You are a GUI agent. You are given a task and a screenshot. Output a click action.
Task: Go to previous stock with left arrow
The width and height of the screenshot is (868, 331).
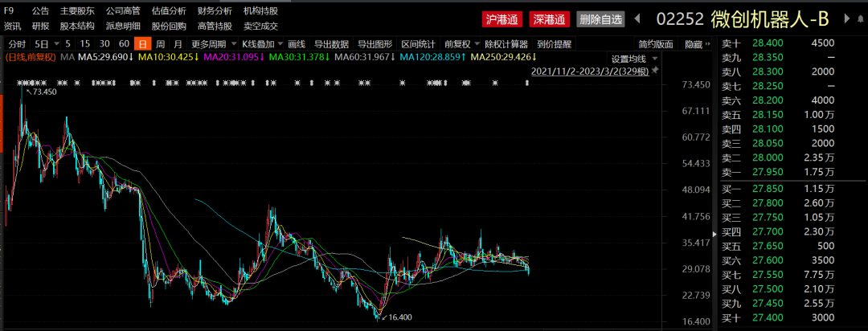[638, 18]
